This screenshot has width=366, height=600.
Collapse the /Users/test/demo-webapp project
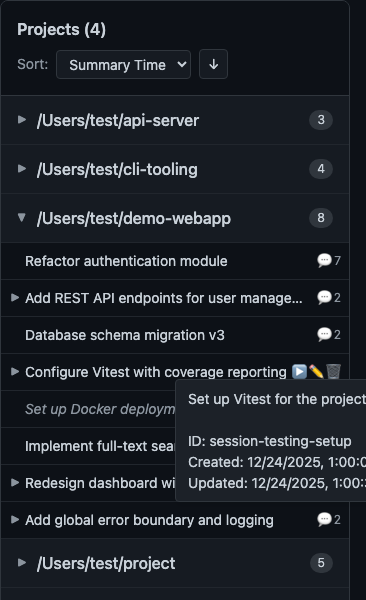(x=22, y=218)
